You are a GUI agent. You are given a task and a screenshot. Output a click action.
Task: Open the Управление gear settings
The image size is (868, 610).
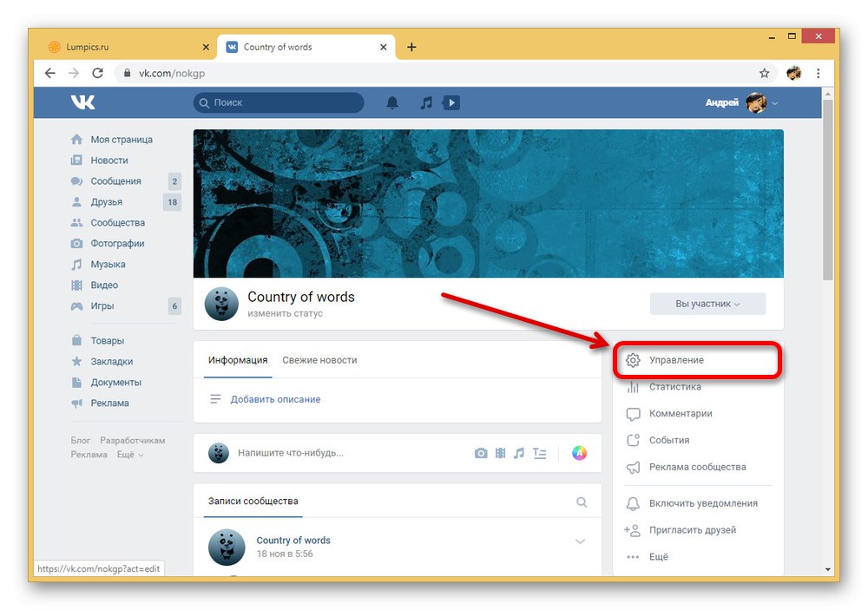pos(633,360)
